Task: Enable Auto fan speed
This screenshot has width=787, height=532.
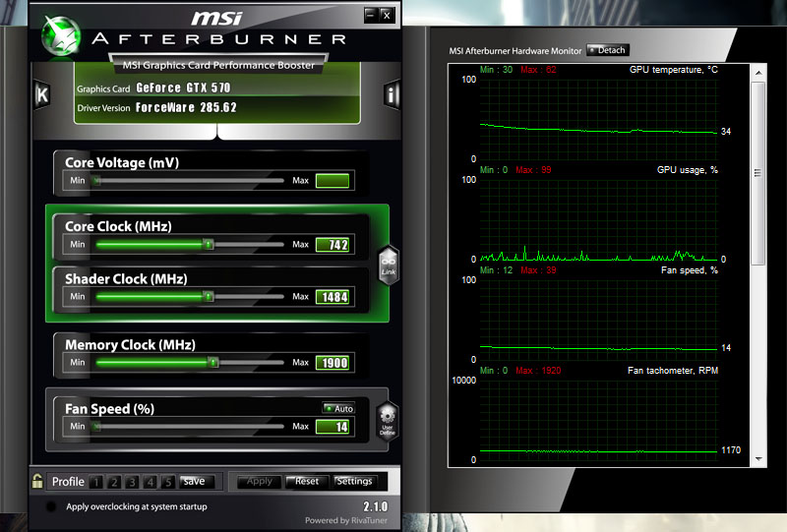Action: click(x=338, y=408)
